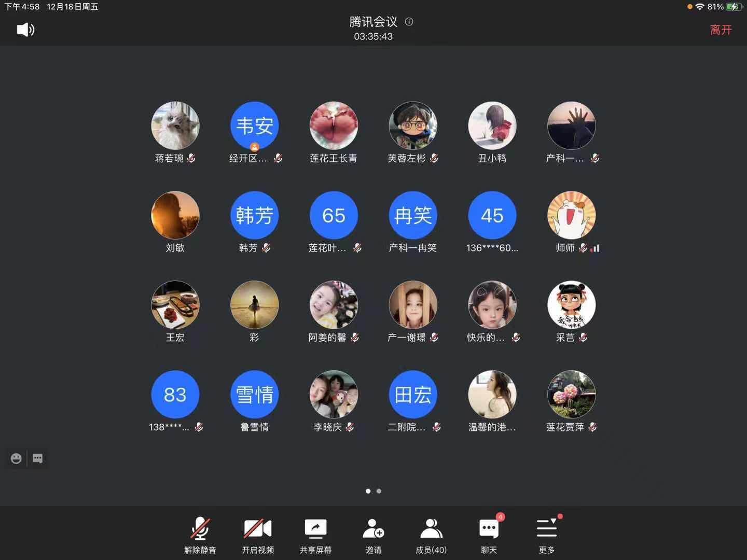Select 快乐的... little girl avatar
The width and height of the screenshot is (747, 560).
pyautogui.click(x=492, y=305)
